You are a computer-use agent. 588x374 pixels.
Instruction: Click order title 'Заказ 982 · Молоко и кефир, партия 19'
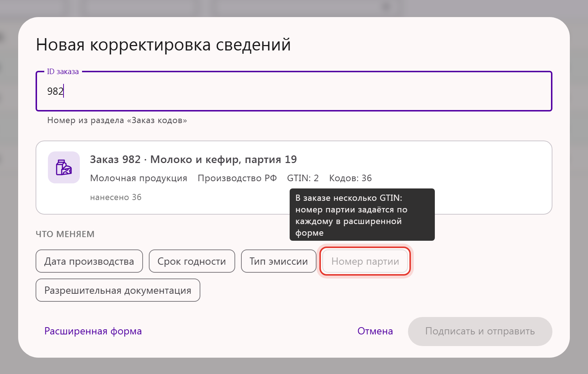point(193,159)
